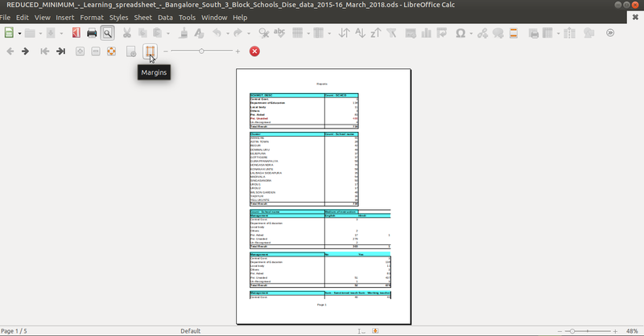Click the Insert Comment bubble icon

(497, 33)
